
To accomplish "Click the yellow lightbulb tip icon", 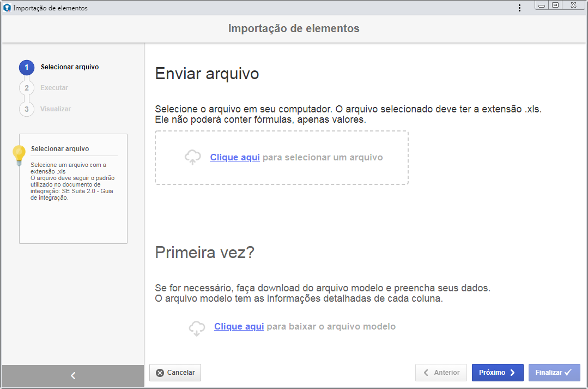I will 19,155.
